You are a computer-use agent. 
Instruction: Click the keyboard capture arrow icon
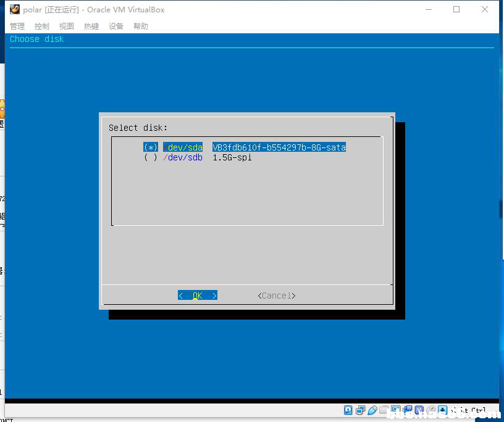point(443,410)
